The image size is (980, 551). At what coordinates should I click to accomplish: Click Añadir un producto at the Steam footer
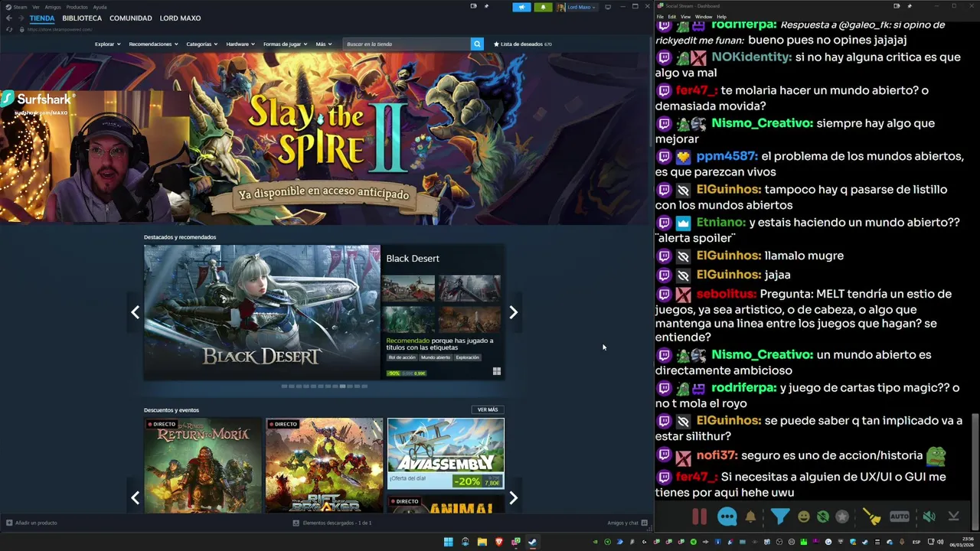[x=31, y=523]
